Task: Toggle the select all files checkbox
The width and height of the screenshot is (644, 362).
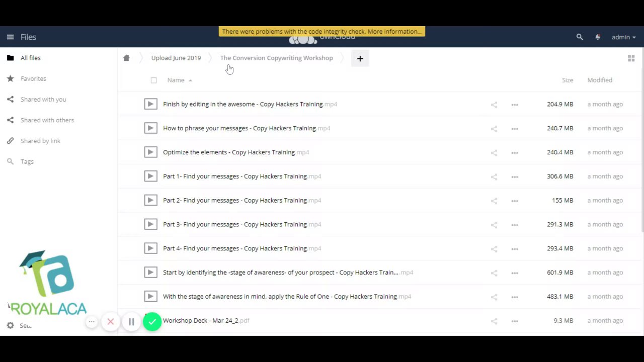Action: [x=153, y=80]
